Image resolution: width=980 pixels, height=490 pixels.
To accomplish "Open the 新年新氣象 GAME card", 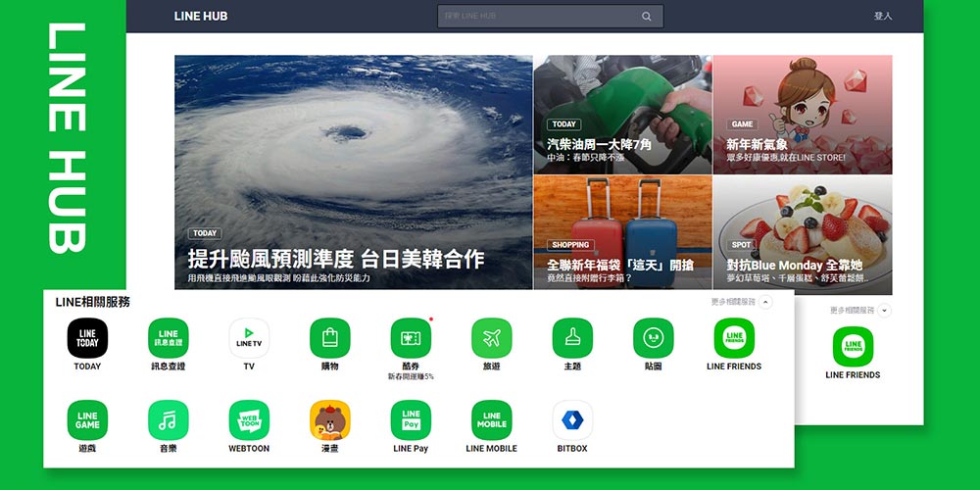I will tap(803, 115).
